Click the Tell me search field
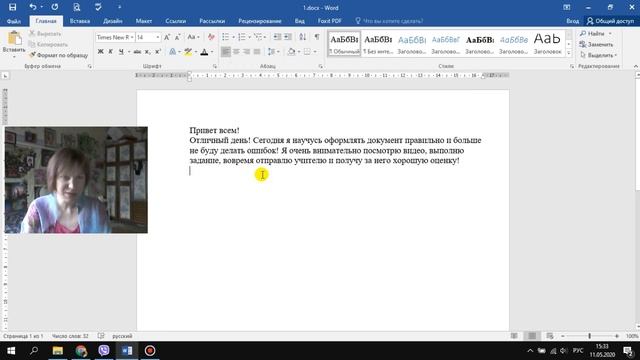Viewport: 640px width, 360px height. [x=389, y=21]
